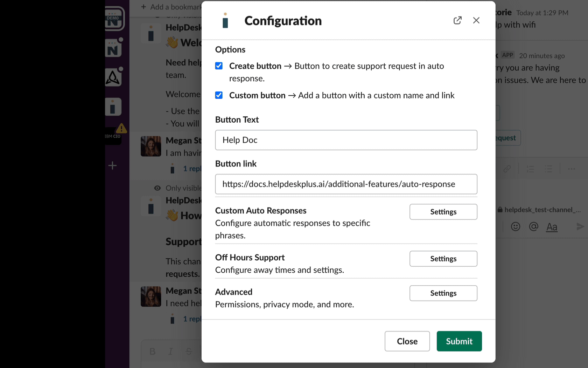This screenshot has width=588, height=368.
Task: Click the strikethrough icon in channel composer
Action: (189, 352)
